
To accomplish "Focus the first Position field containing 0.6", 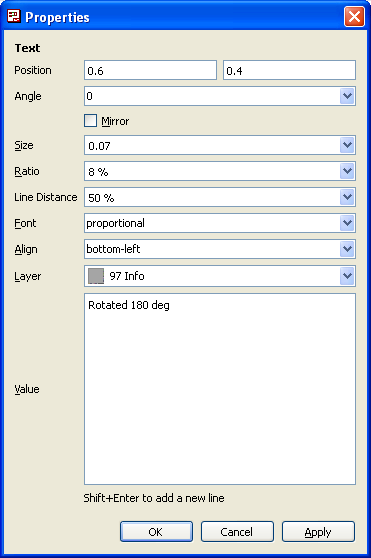I will 150,70.
